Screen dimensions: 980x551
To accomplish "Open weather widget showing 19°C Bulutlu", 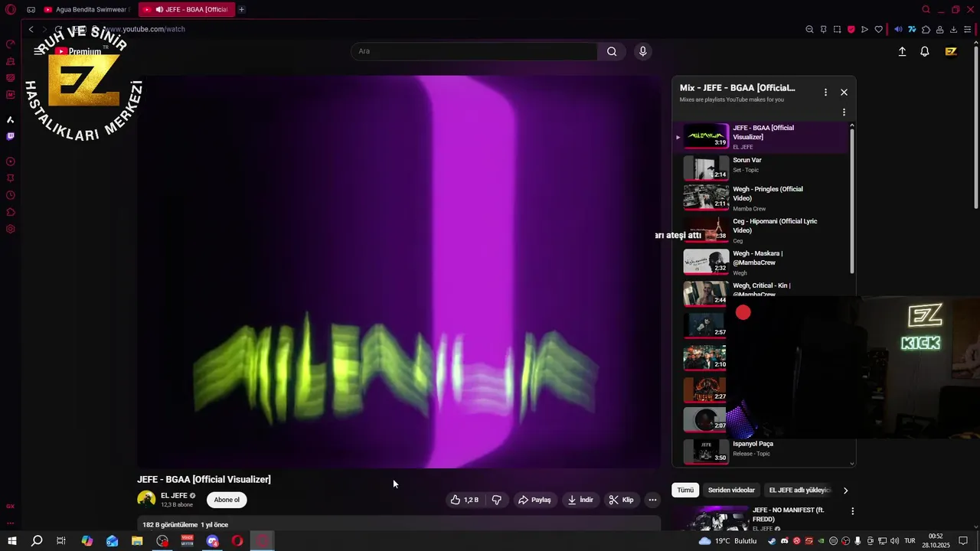I will click(x=727, y=541).
